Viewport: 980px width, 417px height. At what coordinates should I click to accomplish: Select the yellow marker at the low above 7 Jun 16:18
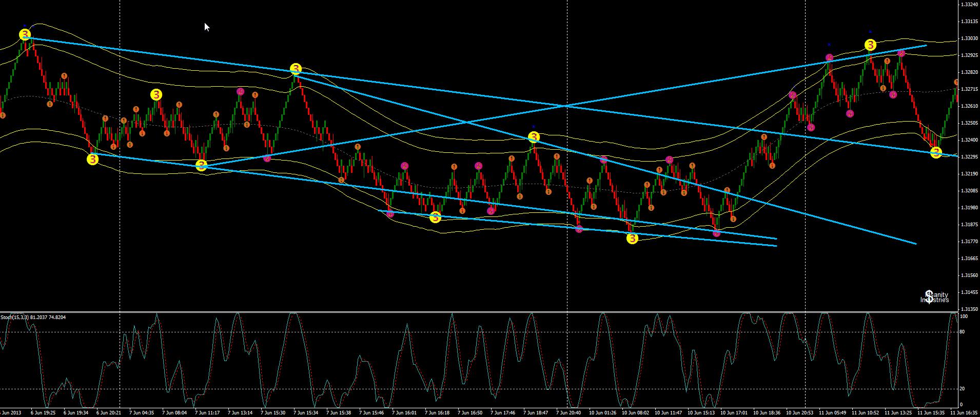435,217
